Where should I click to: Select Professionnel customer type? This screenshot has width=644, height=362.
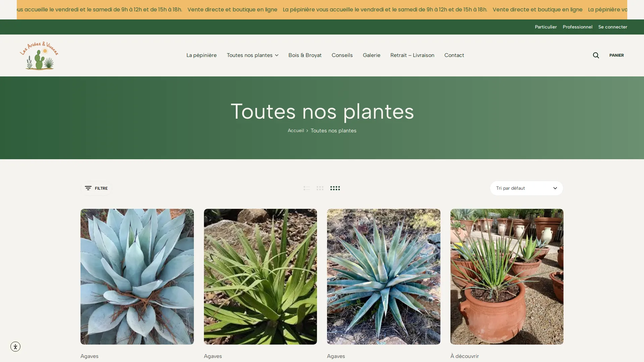[577, 27]
